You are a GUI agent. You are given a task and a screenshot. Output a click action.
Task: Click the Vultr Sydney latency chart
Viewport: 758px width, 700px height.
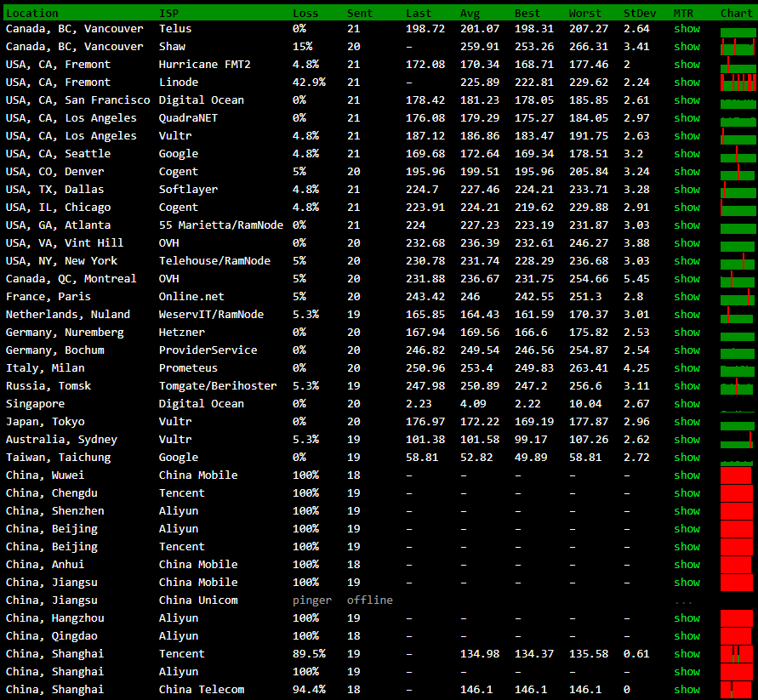coord(738,440)
